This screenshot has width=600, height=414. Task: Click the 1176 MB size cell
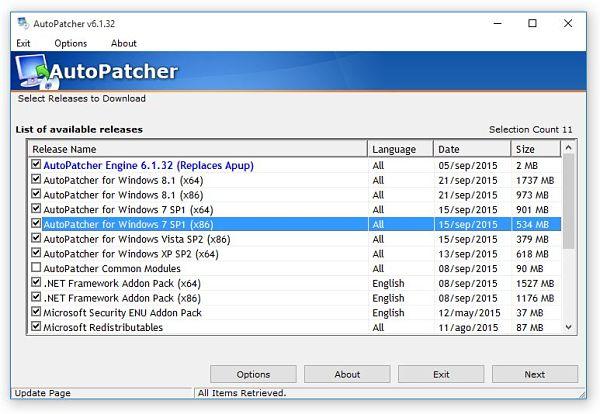click(x=535, y=298)
